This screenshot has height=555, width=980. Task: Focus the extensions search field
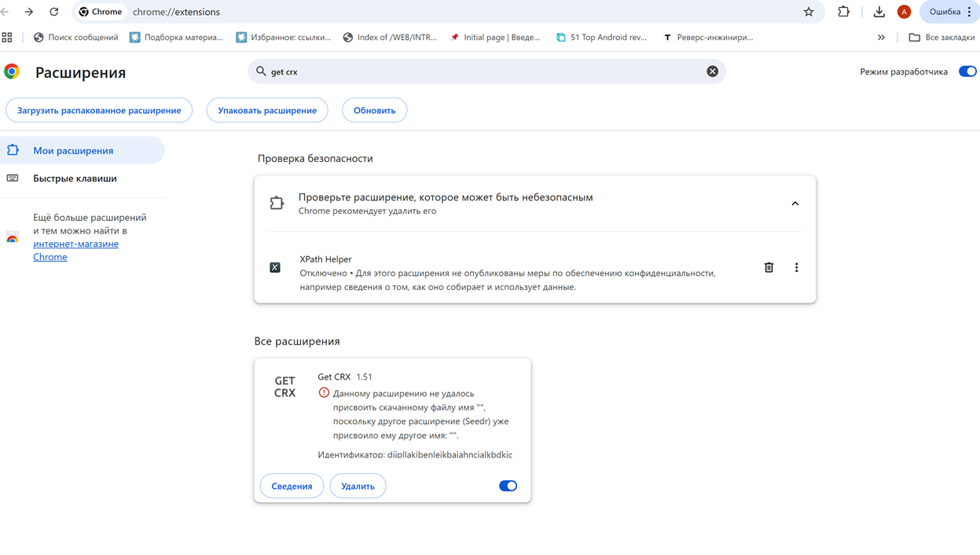(x=486, y=72)
